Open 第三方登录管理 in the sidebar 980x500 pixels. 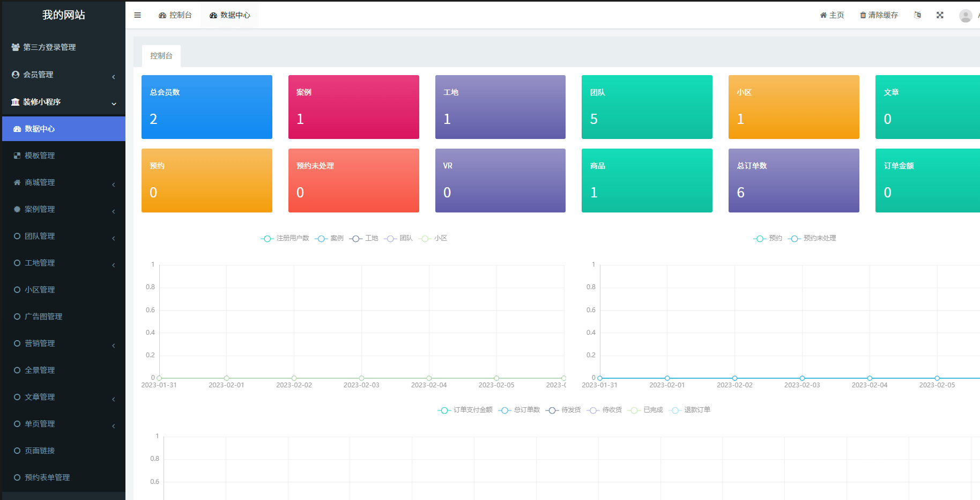[x=49, y=47]
